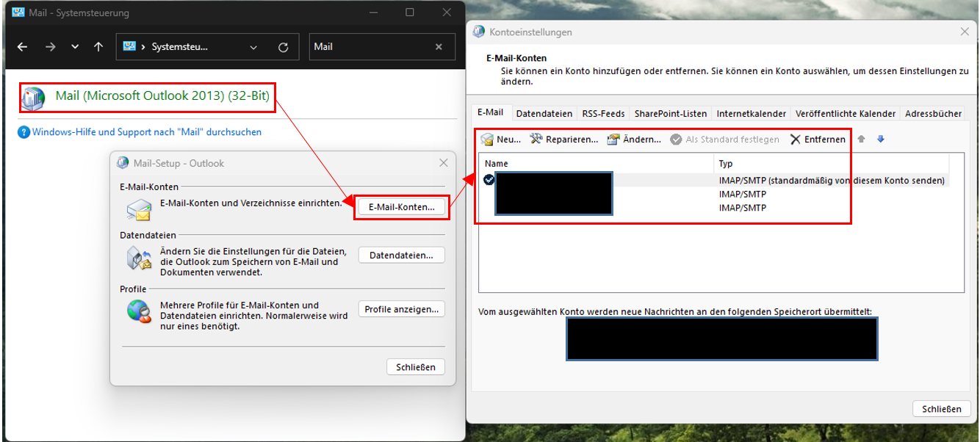Switch to Internetkalender tab

(x=752, y=114)
